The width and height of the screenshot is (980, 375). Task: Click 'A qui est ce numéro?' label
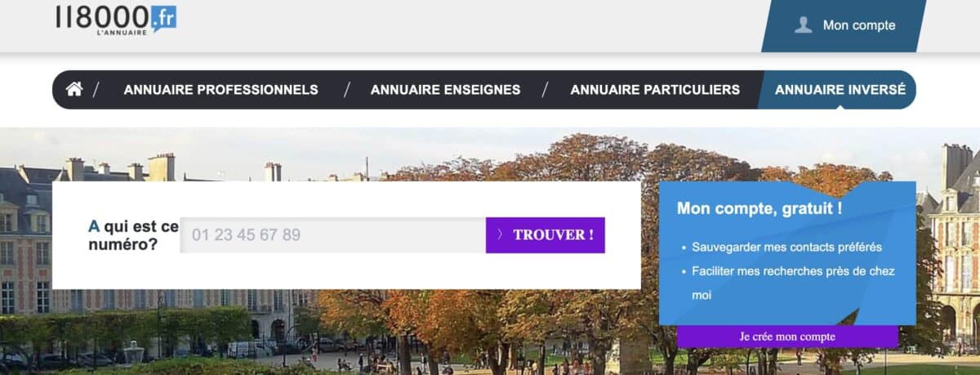pyautogui.click(x=133, y=235)
